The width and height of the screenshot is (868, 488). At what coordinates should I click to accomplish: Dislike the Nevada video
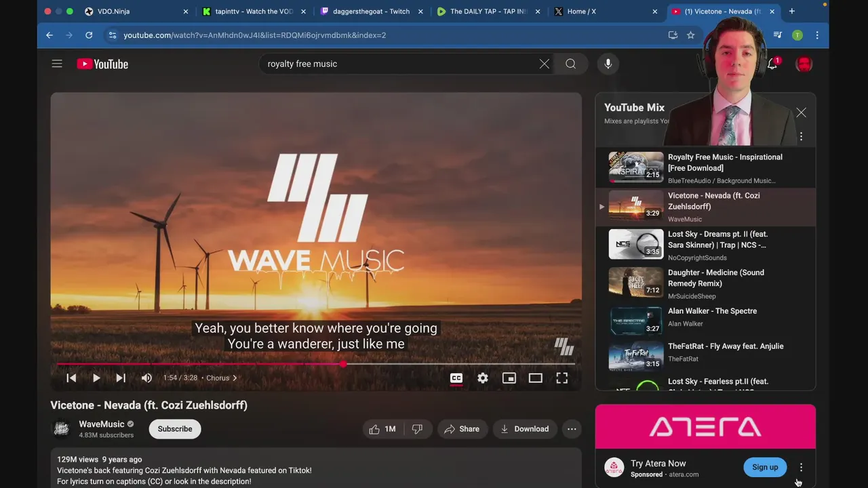point(418,429)
